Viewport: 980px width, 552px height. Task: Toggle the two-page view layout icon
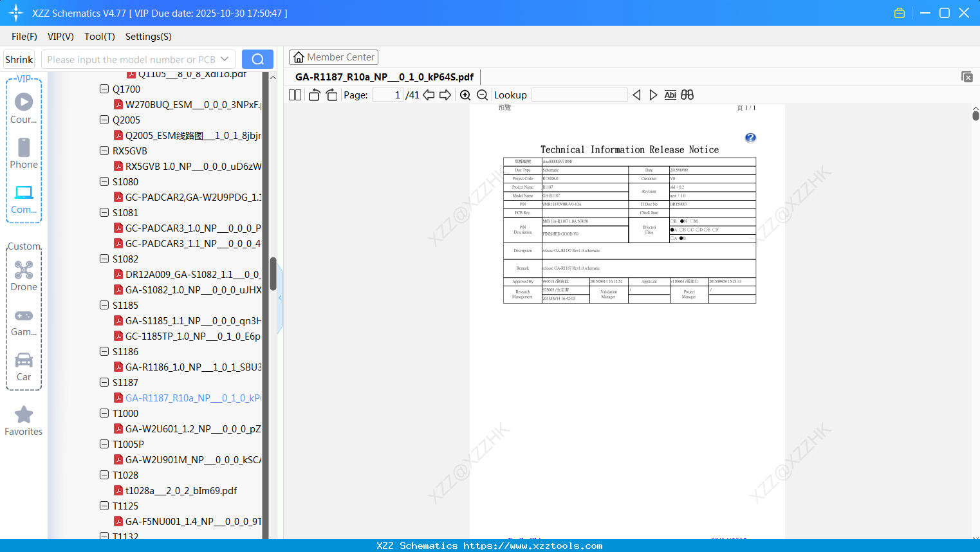pos(295,95)
